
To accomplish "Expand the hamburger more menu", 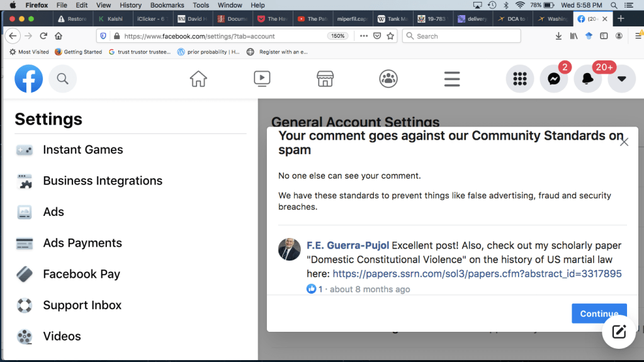I will pos(452,79).
